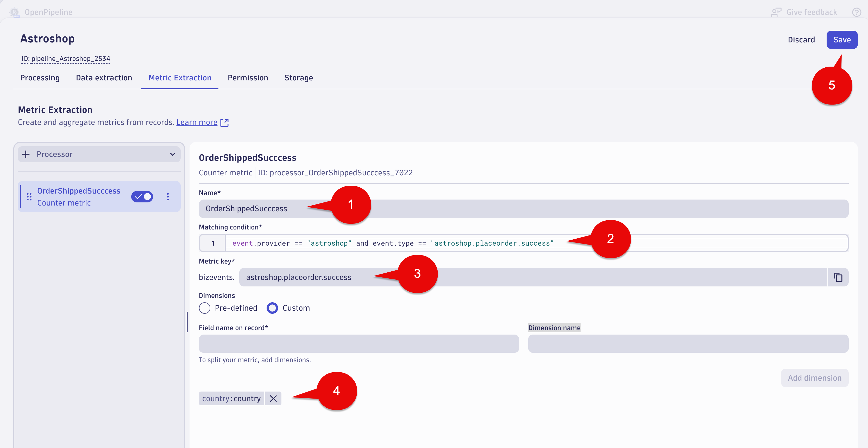Remove the country:country dimension tag
868x448 pixels.
[273, 399]
